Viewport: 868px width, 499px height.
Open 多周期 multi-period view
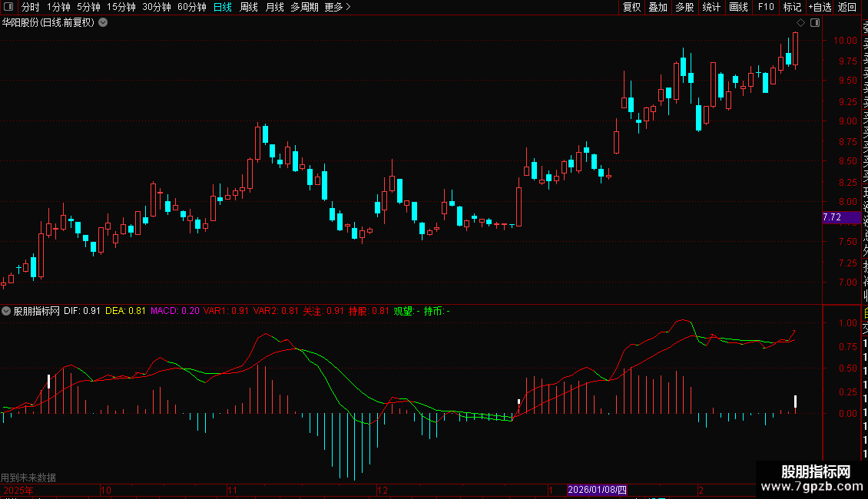click(x=304, y=7)
